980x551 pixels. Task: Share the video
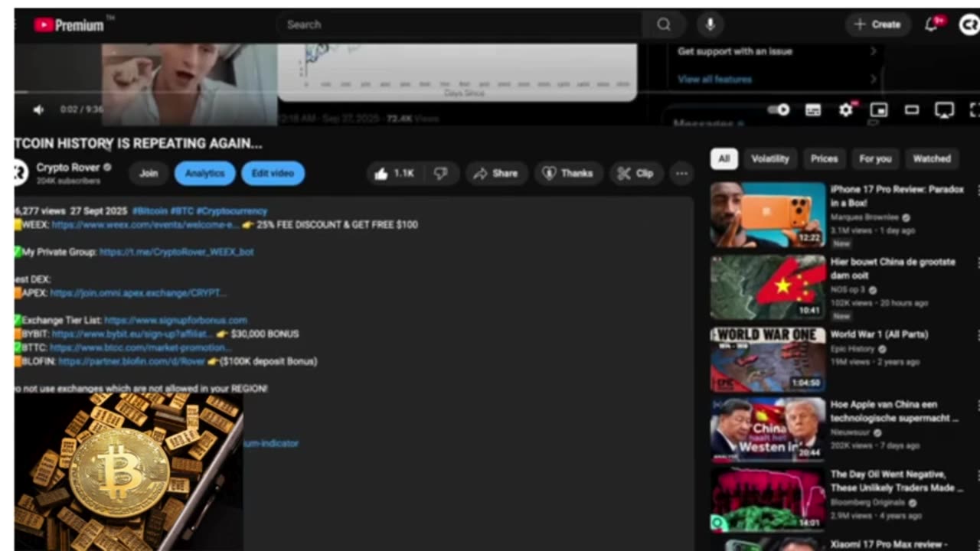coord(496,174)
